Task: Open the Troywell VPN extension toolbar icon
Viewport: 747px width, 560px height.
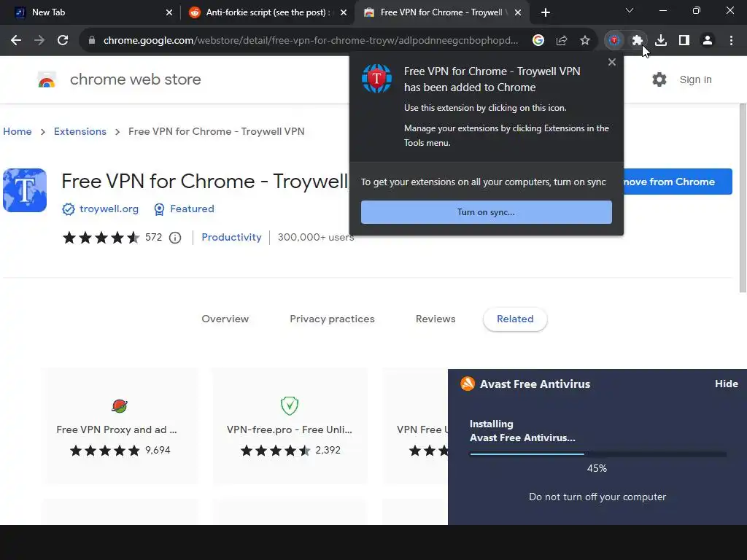Action: [614, 41]
